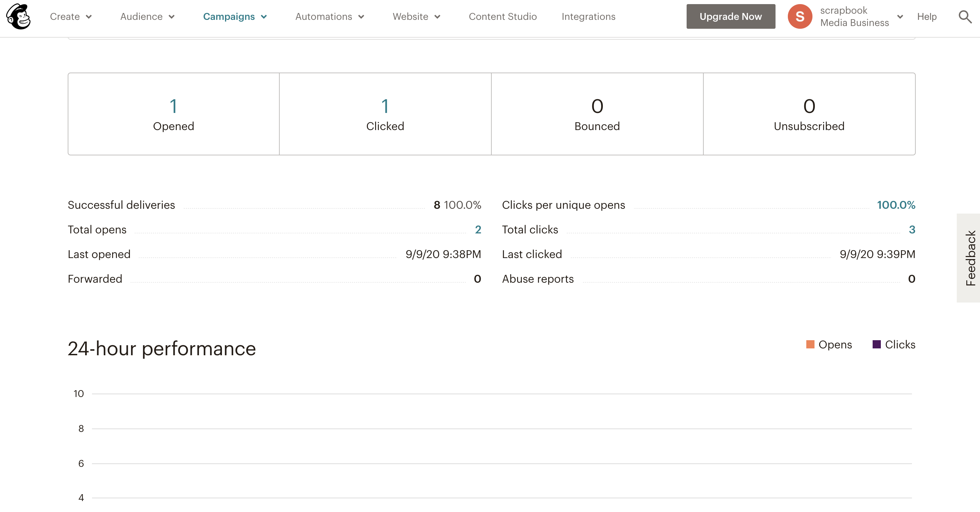Click the Mailchimp monkey logo
The image size is (980, 512).
pyautogui.click(x=18, y=16)
